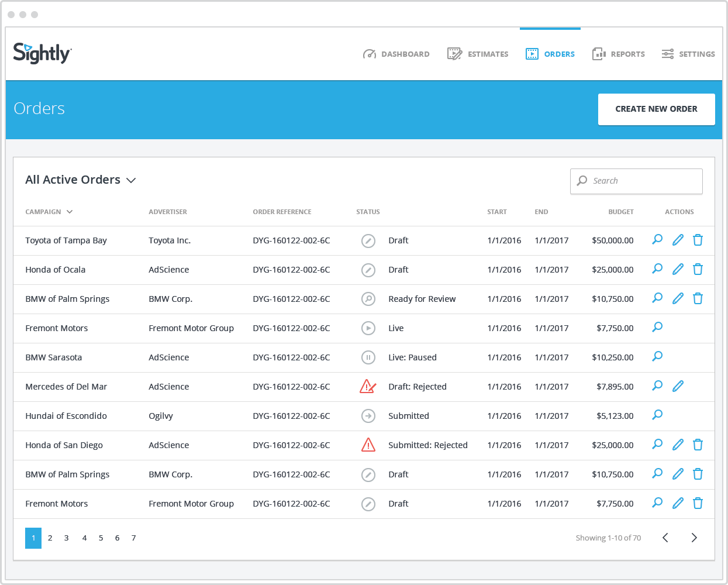
Task: Go to page 2
Action: tap(50, 538)
